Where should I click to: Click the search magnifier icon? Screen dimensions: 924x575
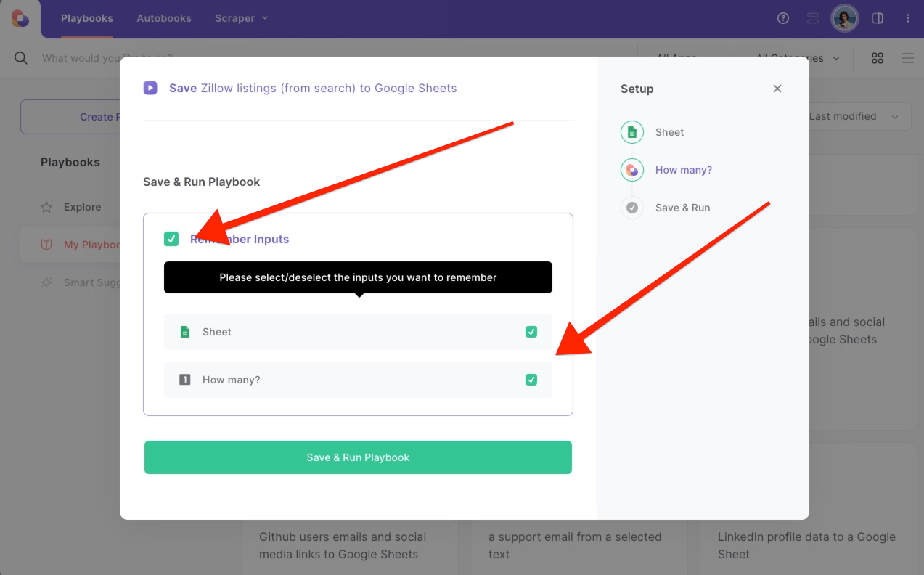[x=21, y=58]
